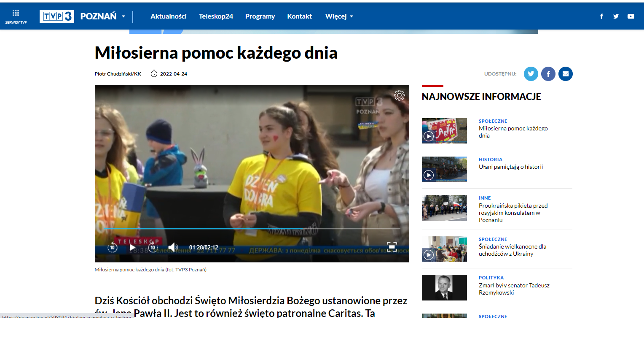Image resolution: width=644 pixels, height=341 pixels.
Task: Expand the Więcej dropdown menu
Action: [339, 16]
